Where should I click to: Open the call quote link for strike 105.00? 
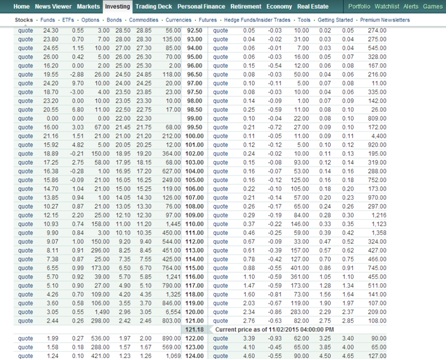tap(25, 180)
